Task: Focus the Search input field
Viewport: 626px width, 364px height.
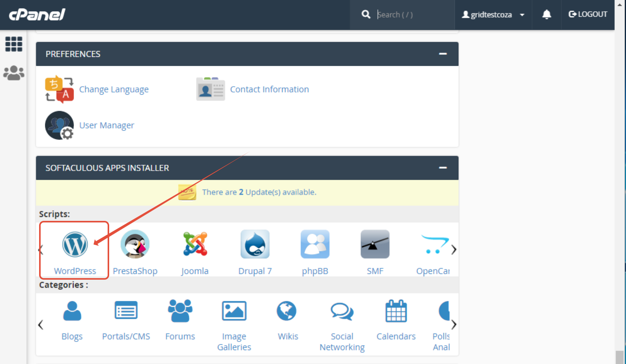Action: tap(412, 15)
